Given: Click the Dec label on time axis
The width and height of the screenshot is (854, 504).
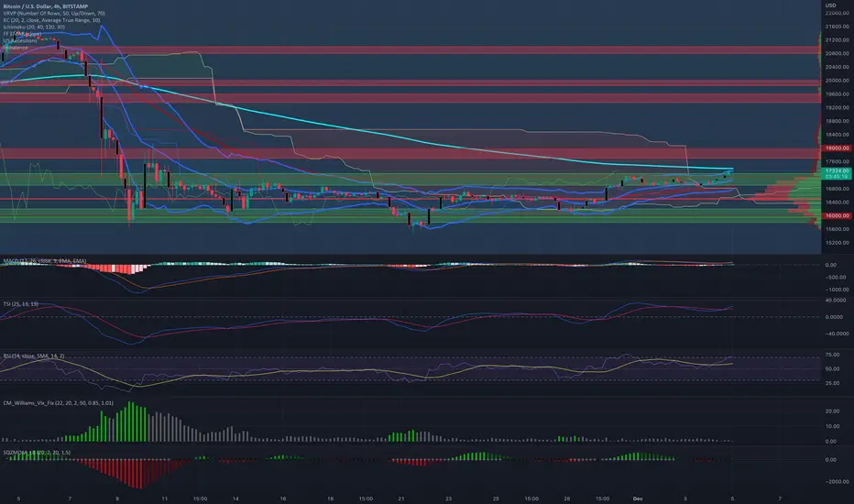Looking at the screenshot, I should coord(638,499).
